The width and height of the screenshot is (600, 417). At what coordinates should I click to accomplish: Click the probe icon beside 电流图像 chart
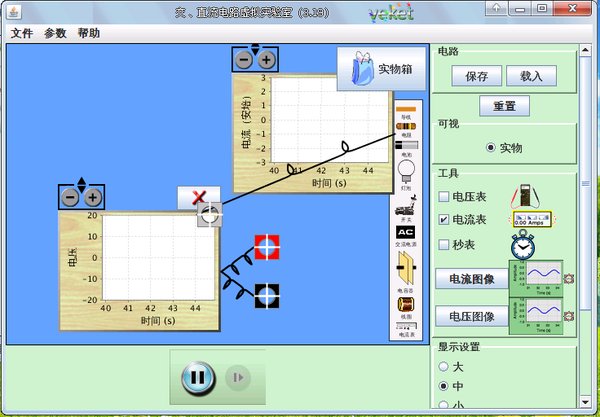569,279
